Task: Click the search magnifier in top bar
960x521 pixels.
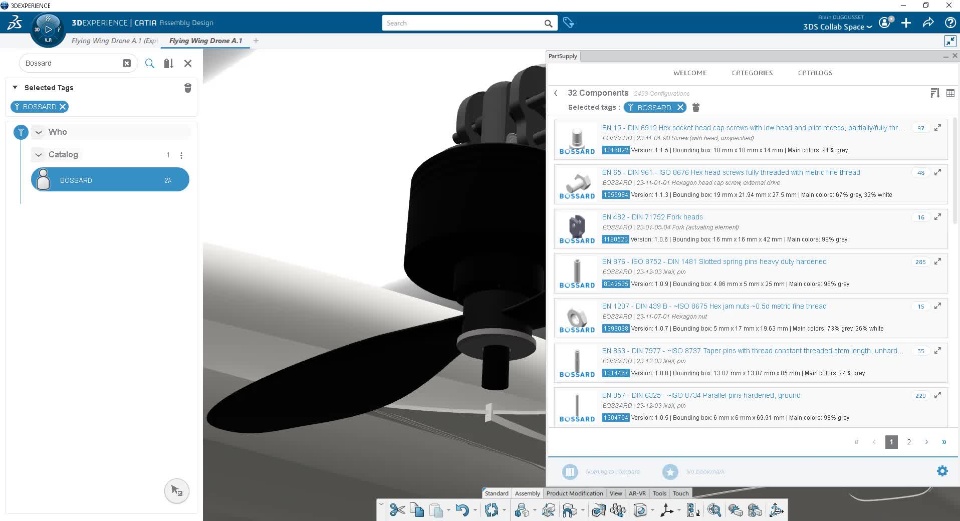Action: tap(549, 23)
